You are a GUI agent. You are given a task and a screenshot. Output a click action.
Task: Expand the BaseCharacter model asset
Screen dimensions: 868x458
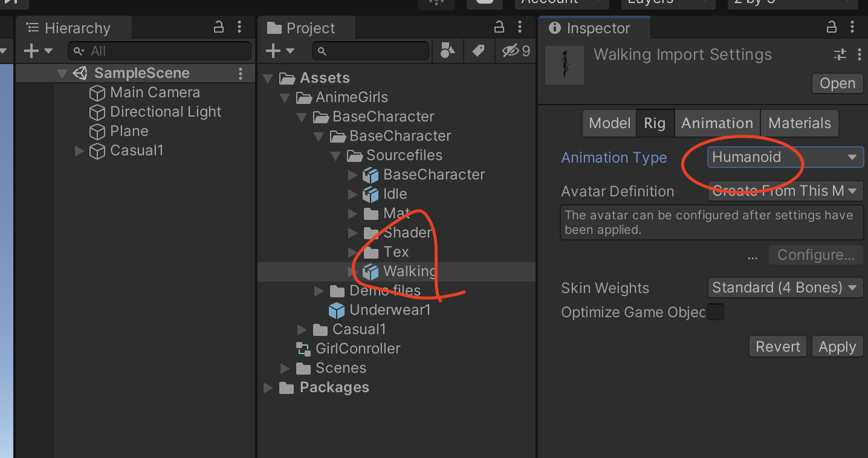click(x=353, y=175)
